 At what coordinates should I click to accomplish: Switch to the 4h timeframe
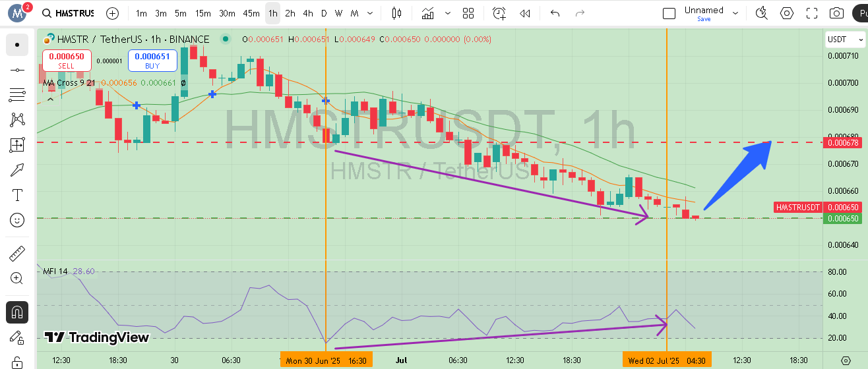[x=308, y=13]
